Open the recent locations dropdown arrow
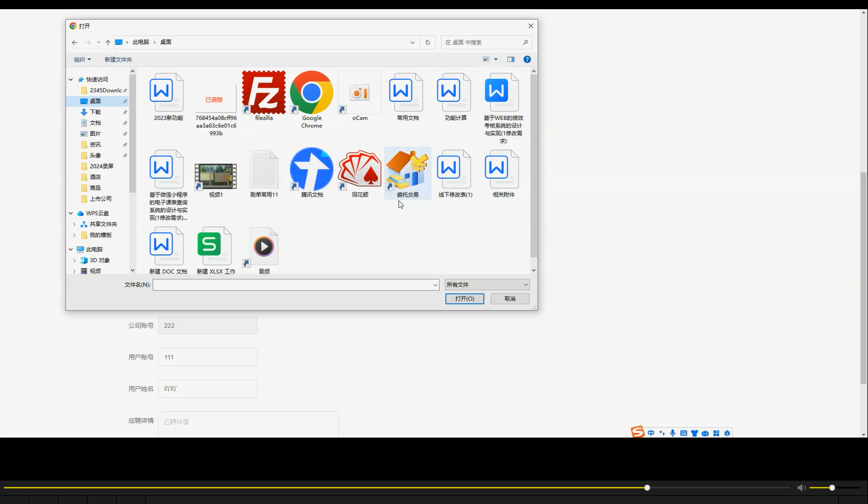Image resolution: width=868 pixels, height=504 pixels. 98,42
